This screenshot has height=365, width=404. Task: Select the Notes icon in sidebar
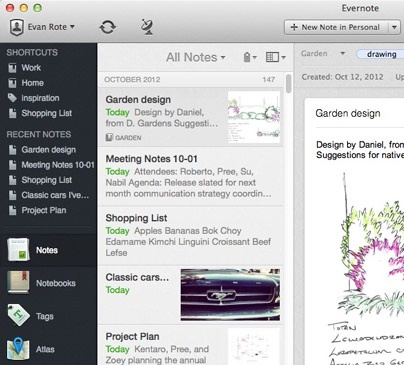click(18, 250)
